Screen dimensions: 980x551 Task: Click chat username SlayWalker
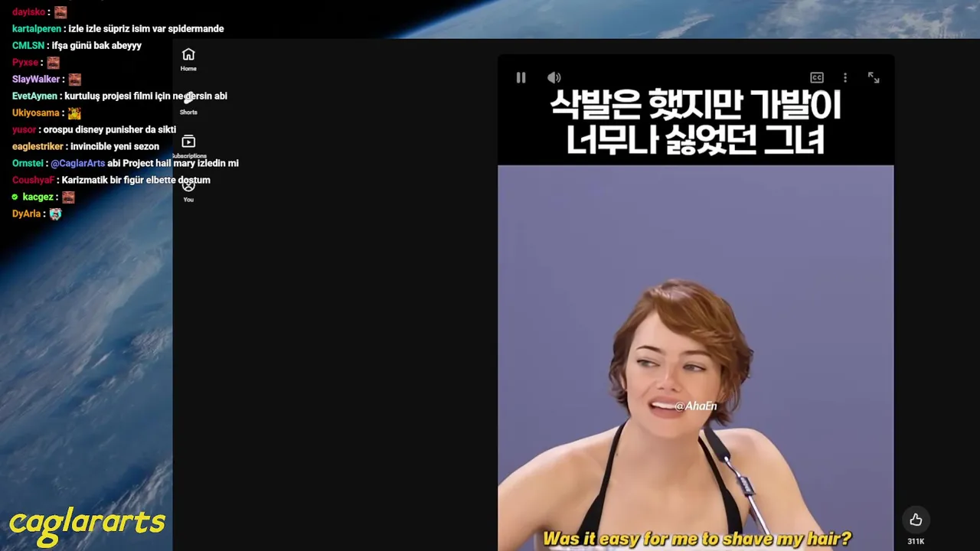[36, 79]
